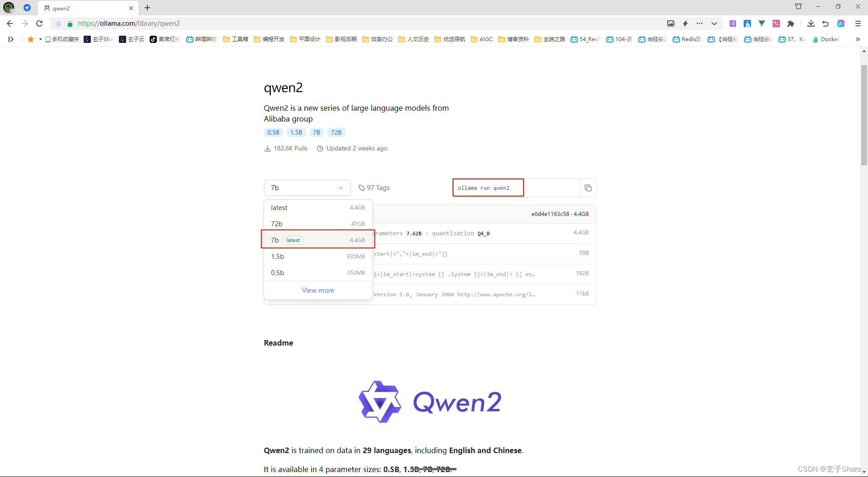Click the page vertical scrollbar thumb
Viewport: 868px width, 477px height.
pyautogui.click(x=864, y=115)
